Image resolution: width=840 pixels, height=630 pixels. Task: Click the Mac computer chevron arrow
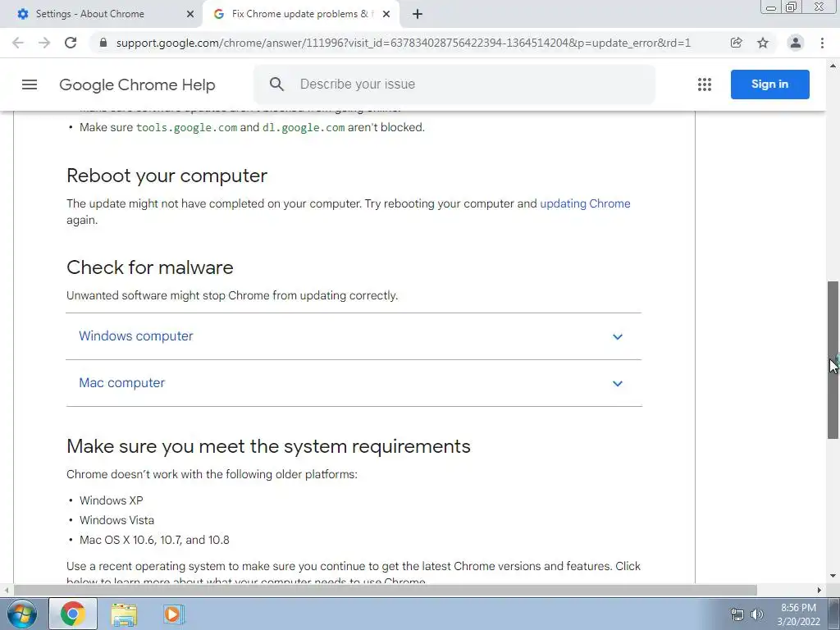(618, 384)
